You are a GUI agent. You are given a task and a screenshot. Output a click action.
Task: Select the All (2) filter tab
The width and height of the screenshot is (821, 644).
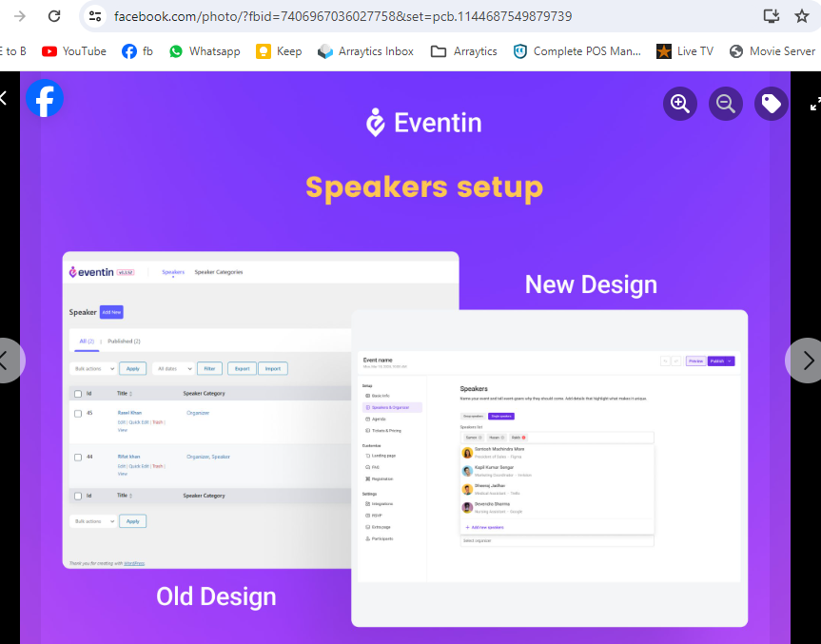coord(87,342)
